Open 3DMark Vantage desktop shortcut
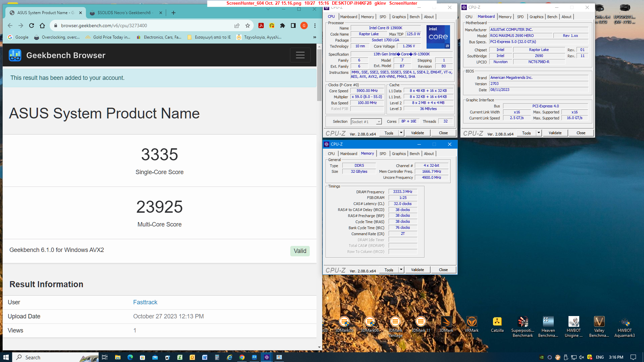The image size is (644, 362). (x=395, y=327)
